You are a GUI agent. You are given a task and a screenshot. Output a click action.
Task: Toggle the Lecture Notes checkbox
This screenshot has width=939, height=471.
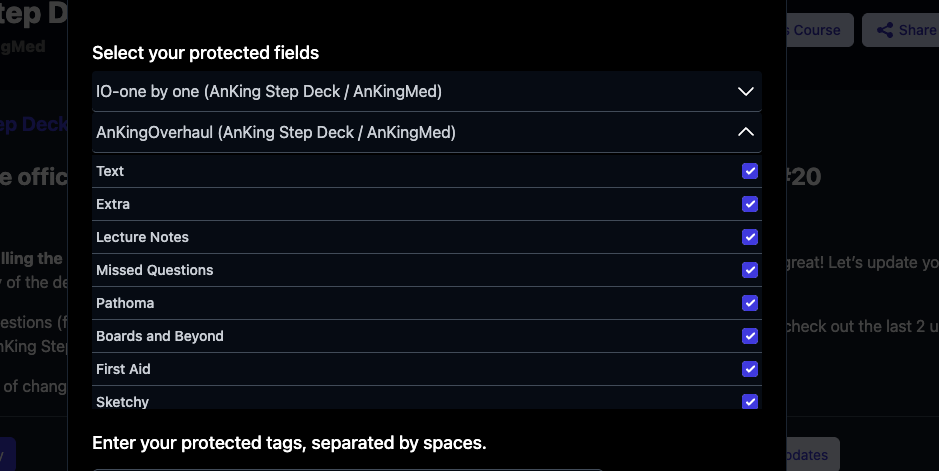(x=750, y=237)
